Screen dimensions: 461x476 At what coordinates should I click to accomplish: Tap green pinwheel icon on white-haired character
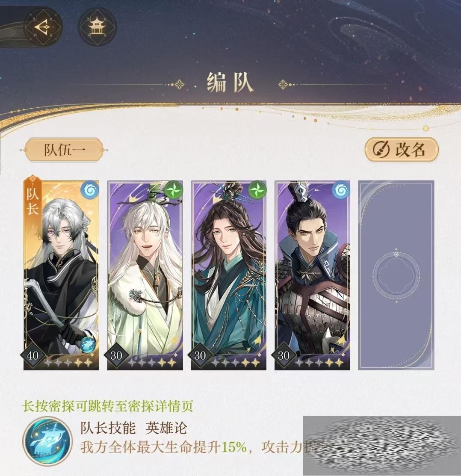coord(174,190)
